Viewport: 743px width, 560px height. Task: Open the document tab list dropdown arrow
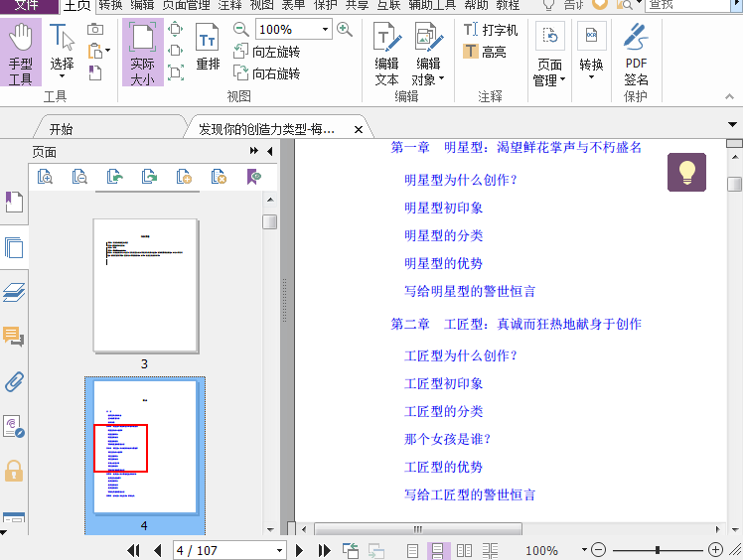coord(733,124)
